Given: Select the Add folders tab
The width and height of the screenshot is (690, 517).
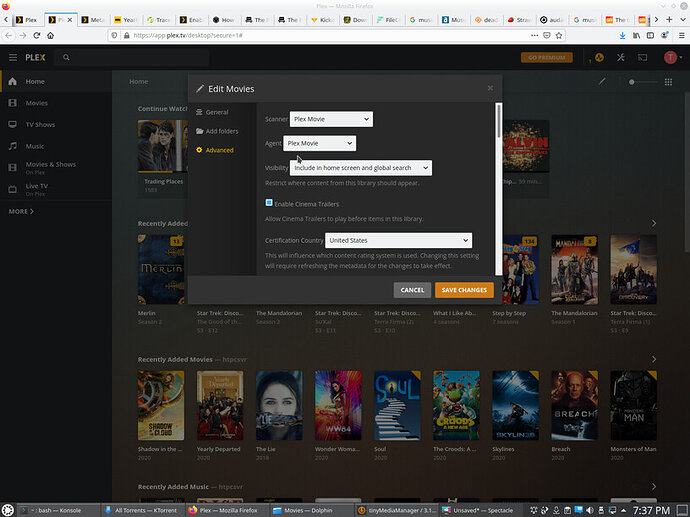Looking at the screenshot, I should coord(217,131).
